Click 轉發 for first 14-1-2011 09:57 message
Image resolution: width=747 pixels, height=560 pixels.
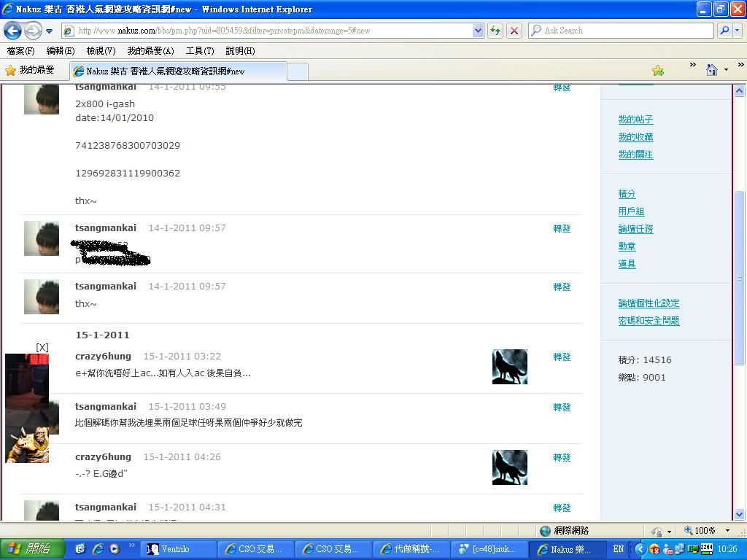[x=562, y=228]
